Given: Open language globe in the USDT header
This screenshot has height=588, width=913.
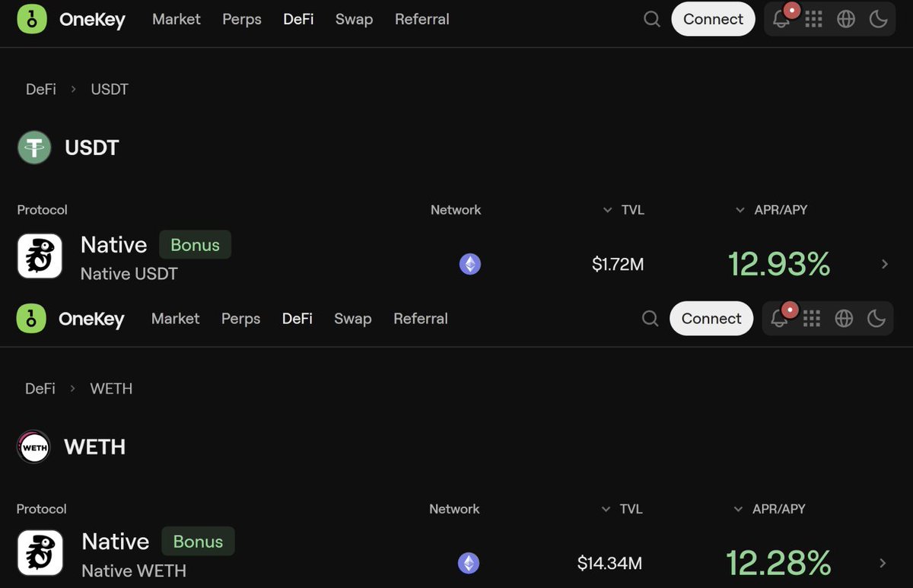Looking at the screenshot, I should 846,19.
